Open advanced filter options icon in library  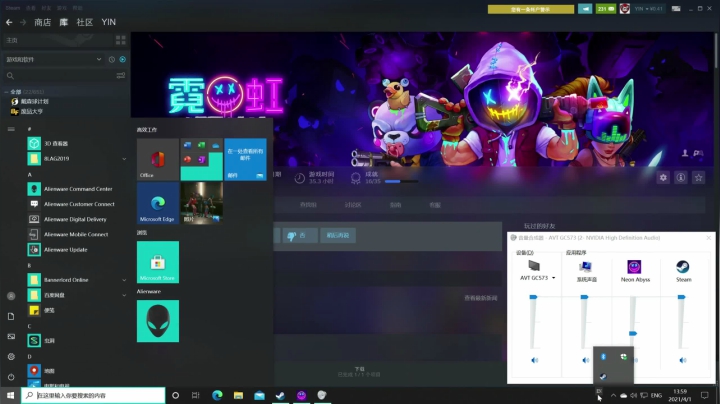coord(121,75)
